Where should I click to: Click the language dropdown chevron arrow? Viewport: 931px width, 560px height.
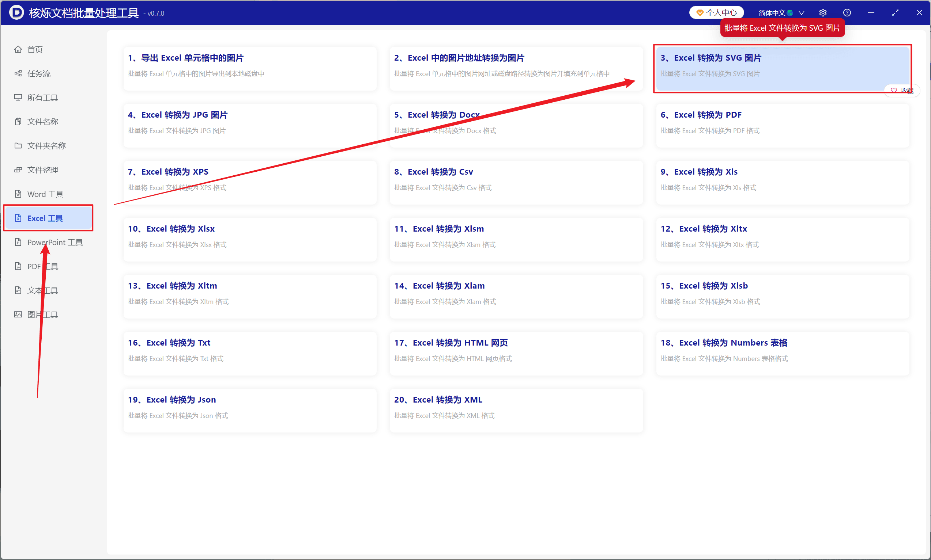point(802,13)
